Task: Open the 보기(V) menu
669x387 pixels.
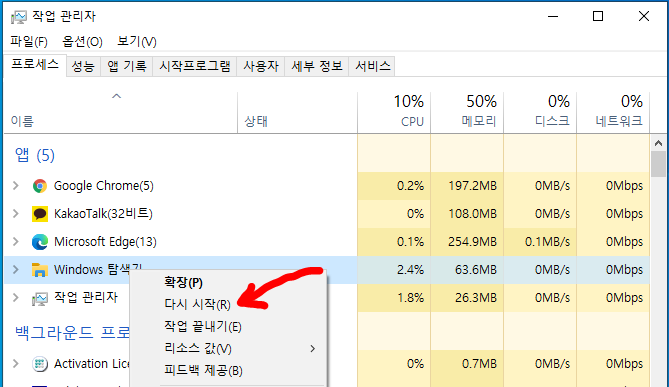Action: (x=137, y=41)
